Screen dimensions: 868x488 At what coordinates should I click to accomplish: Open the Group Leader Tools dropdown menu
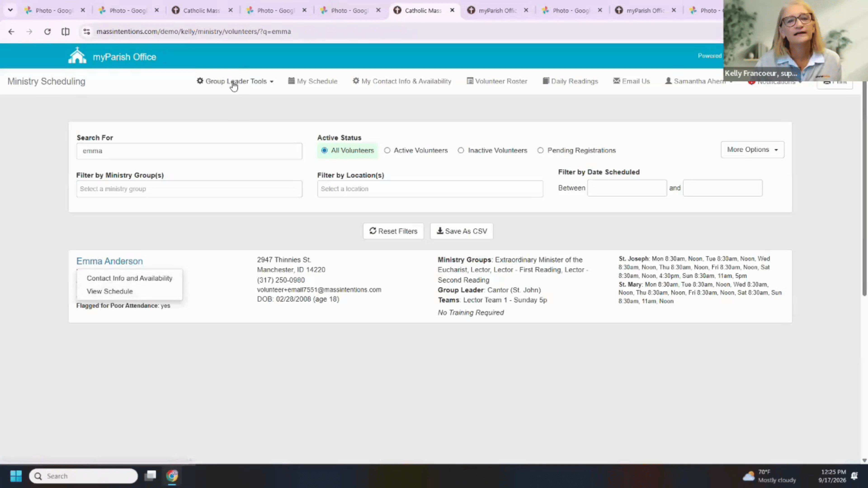235,81
